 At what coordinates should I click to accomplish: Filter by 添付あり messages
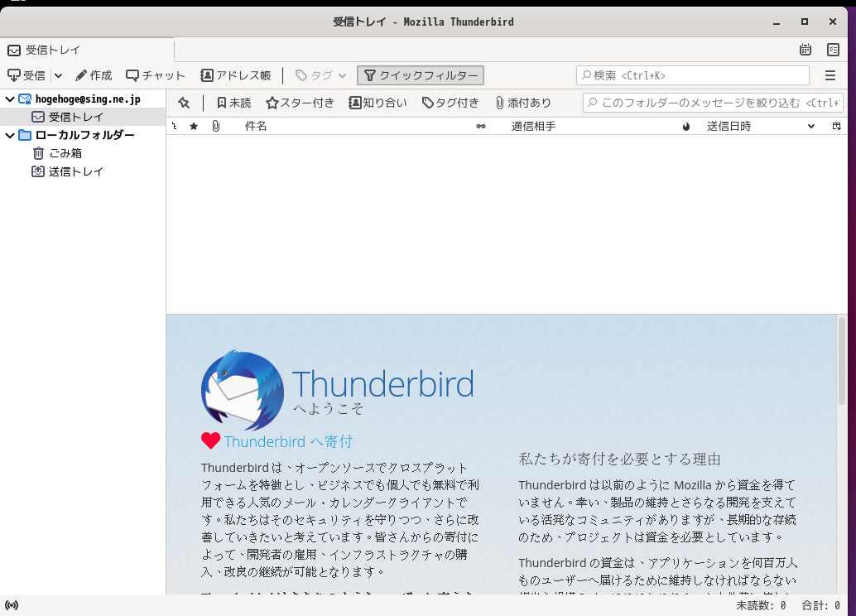point(523,103)
